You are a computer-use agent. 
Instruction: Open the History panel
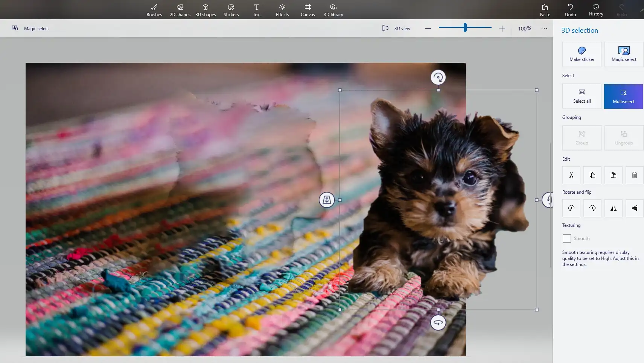click(596, 10)
